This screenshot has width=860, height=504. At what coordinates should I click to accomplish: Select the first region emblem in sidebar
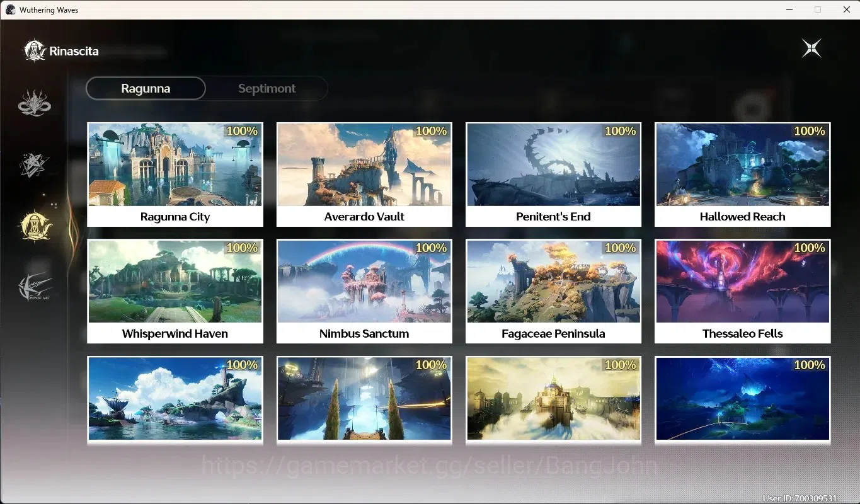pos(34,103)
